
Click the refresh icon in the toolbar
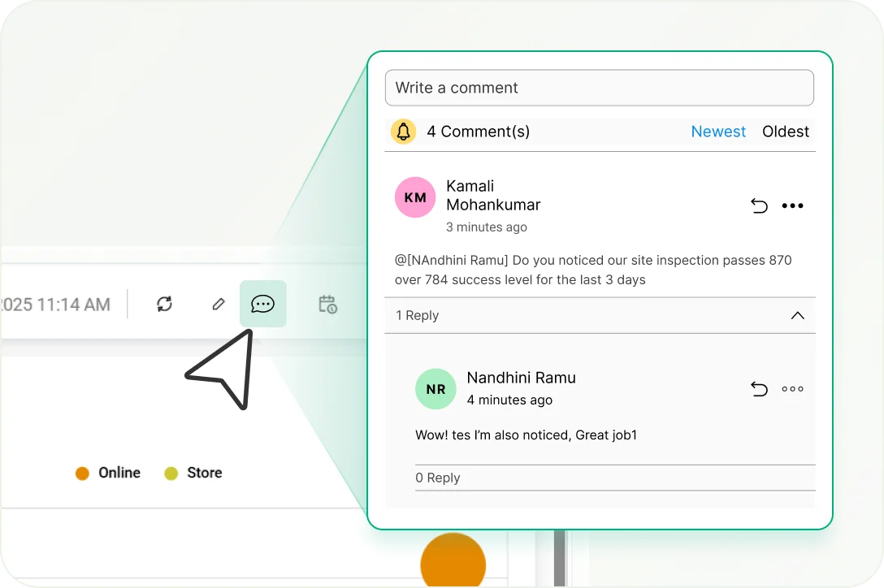[165, 304]
